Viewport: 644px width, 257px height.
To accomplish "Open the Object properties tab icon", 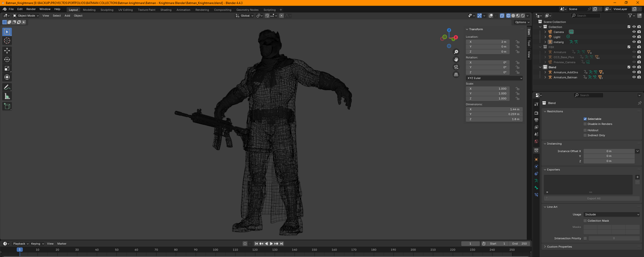I will (536, 159).
